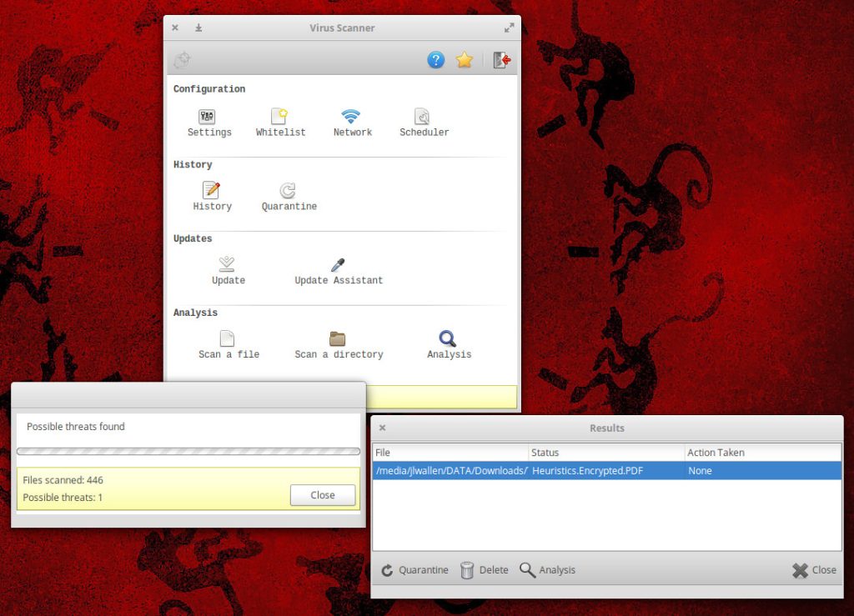Open the Scheduler icon
The width and height of the screenshot is (854, 616).
(423, 118)
